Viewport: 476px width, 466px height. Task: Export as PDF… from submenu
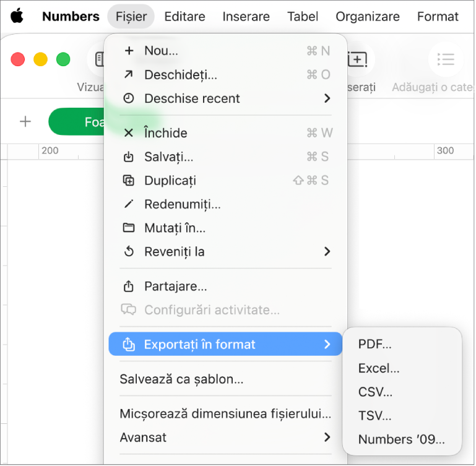click(x=402, y=344)
